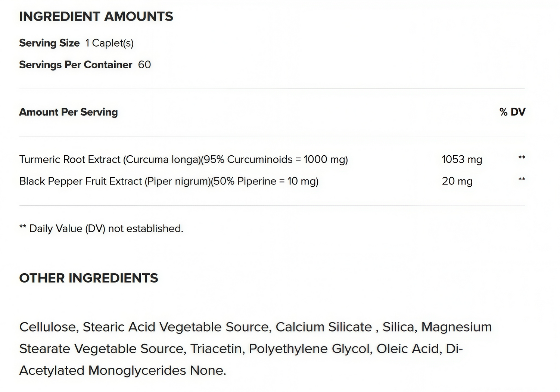The image size is (560, 392).
Task: Select the Turmeric Root Extract ingredient name
Action: click(x=183, y=159)
